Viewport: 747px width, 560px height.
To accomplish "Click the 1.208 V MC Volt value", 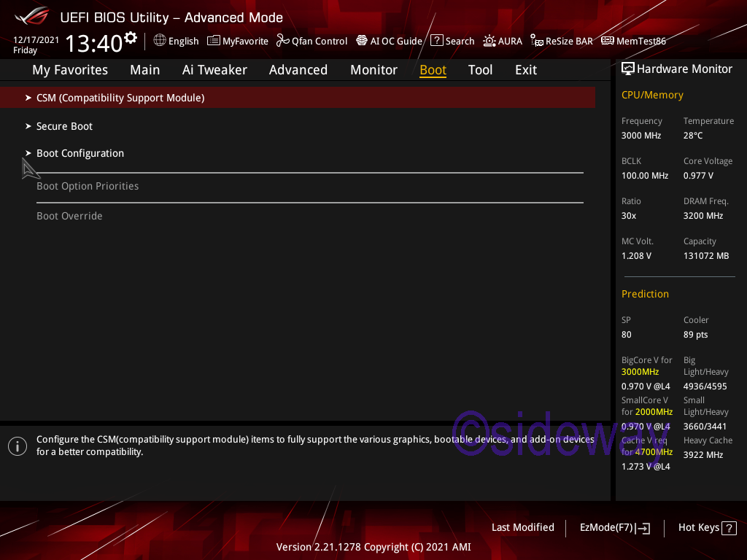I will pos(636,256).
